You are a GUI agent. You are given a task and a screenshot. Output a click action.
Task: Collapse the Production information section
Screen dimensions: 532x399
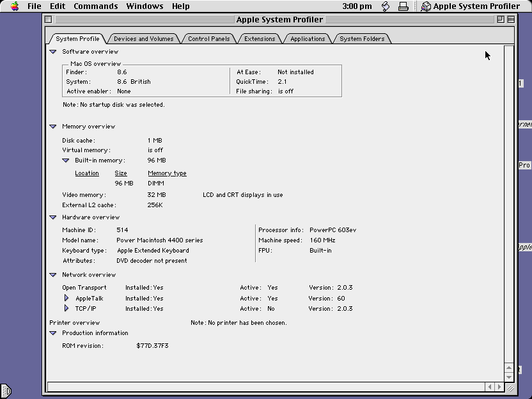[52, 333]
